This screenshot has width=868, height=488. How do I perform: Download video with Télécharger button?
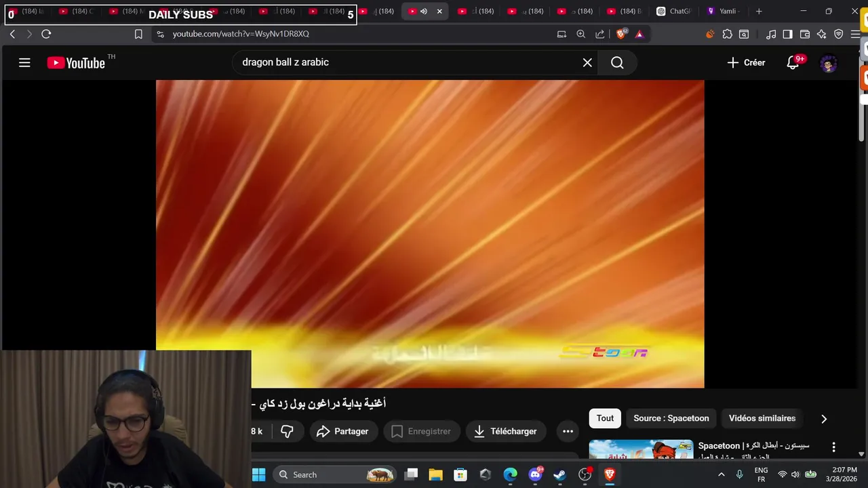click(x=505, y=431)
